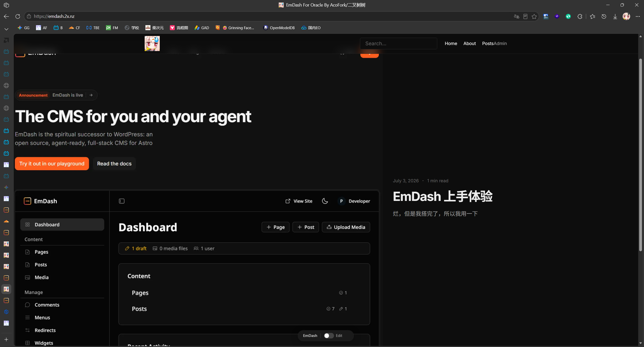
Task: Open the 学校 bookmark
Action: point(132,28)
